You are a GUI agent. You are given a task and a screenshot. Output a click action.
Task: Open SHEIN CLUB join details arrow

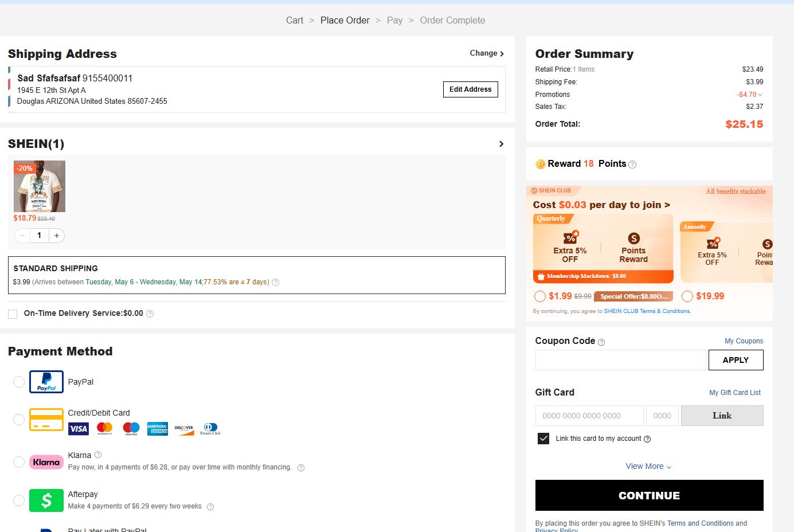click(667, 205)
